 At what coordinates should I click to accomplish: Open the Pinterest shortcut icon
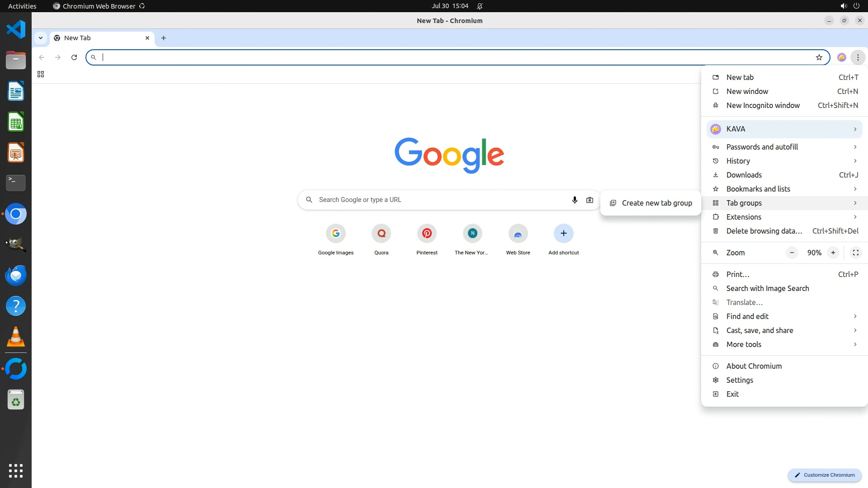tap(427, 234)
